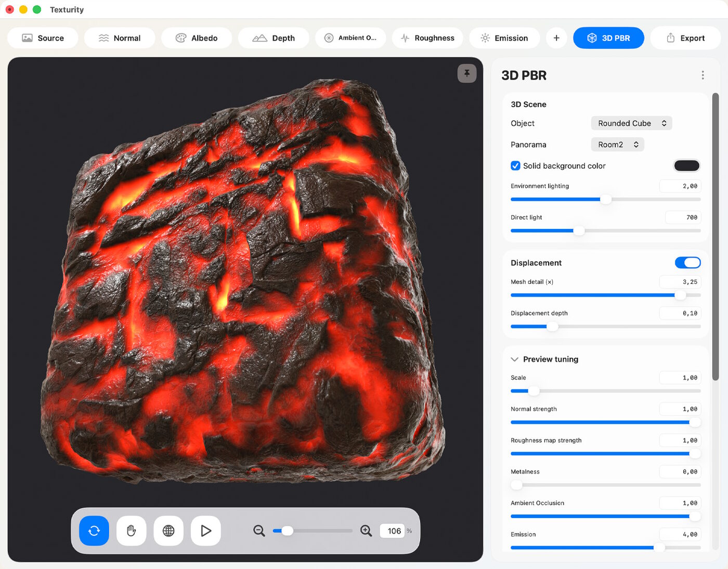Click the Emission value field 4,00
728x569 pixels.
[x=680, y=534]
